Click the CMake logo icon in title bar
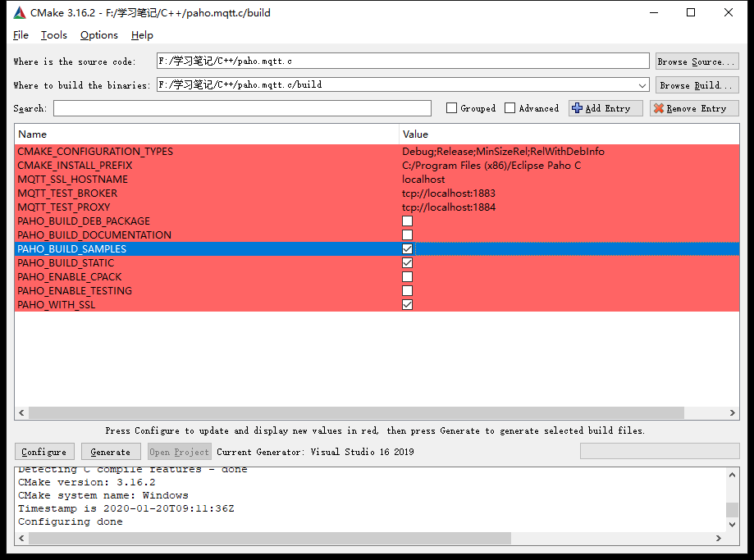Viewport: 754px width, 560px height. (x=20, y=13)
